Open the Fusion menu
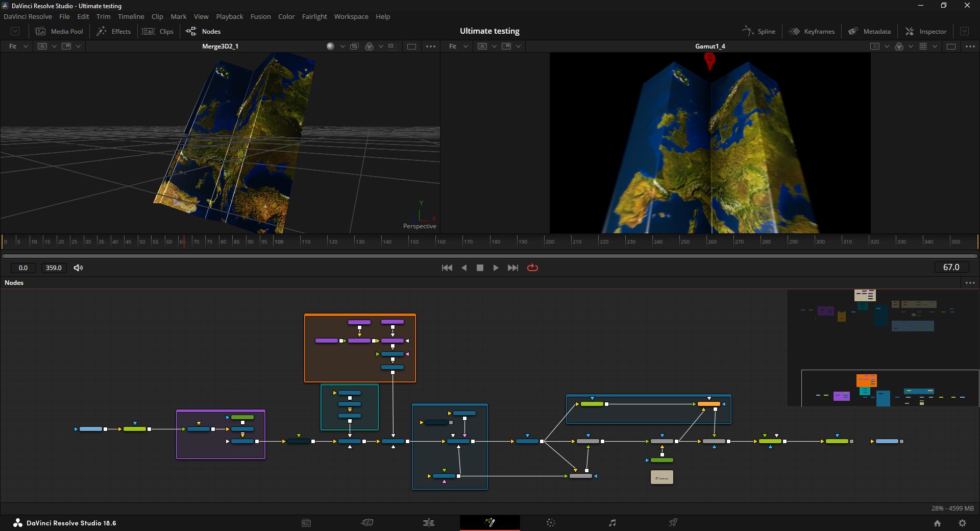Image resolution: width=980 pixels, height=531 pixels. coord(260,16)
